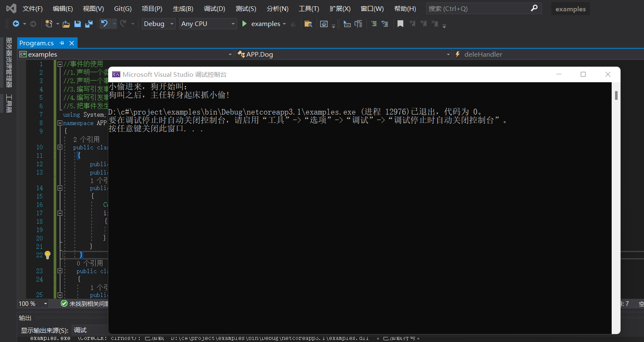
Task: Click the green check no-issues status icon
Action: [x=64, y=303]
